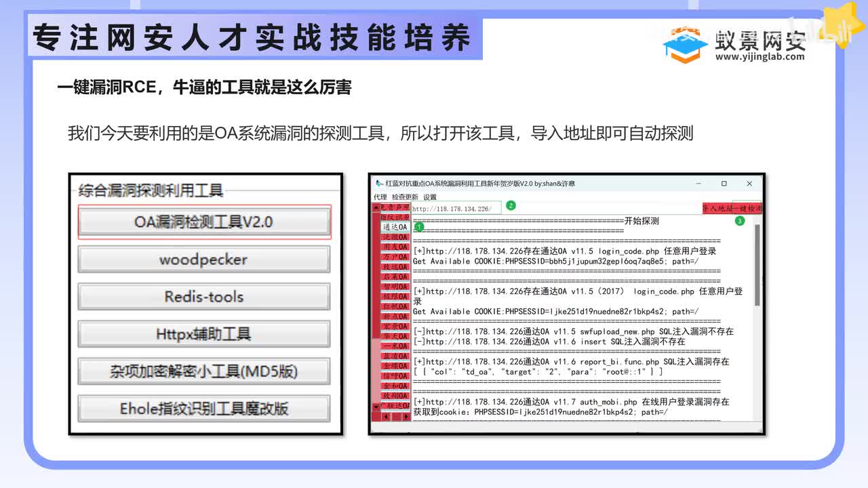The width and height of the screenshot is (868, 488).
Task: Click the v11.6 insert SQL注入漏洞不存在 line
Action: coord(549,342)
